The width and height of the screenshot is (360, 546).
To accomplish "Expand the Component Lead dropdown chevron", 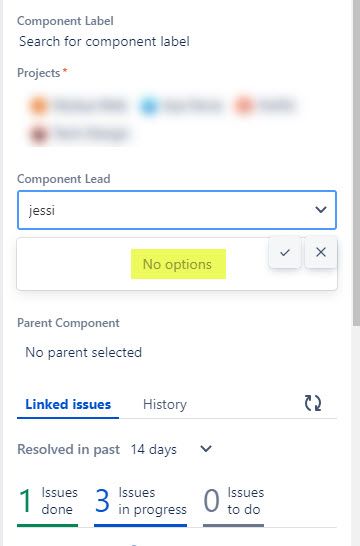I will coord(321,210).
